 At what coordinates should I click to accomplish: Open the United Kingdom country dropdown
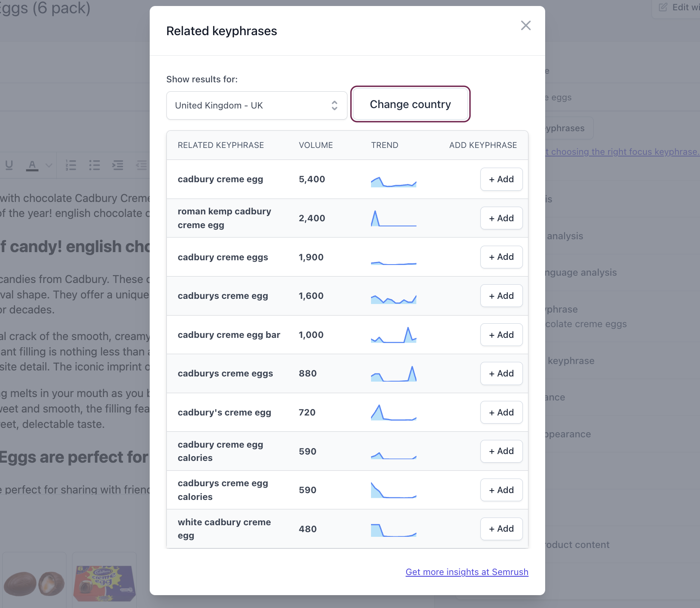[x=256, y=105]
